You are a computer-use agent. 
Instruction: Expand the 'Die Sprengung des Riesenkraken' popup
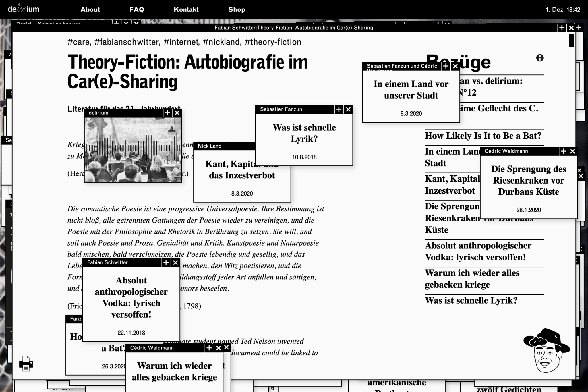(563, 151)
